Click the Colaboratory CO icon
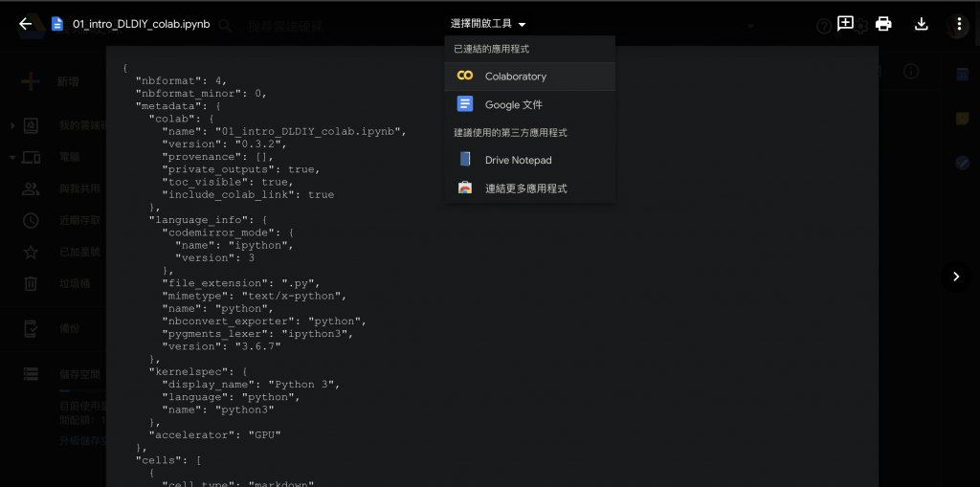 pos(464,77)
